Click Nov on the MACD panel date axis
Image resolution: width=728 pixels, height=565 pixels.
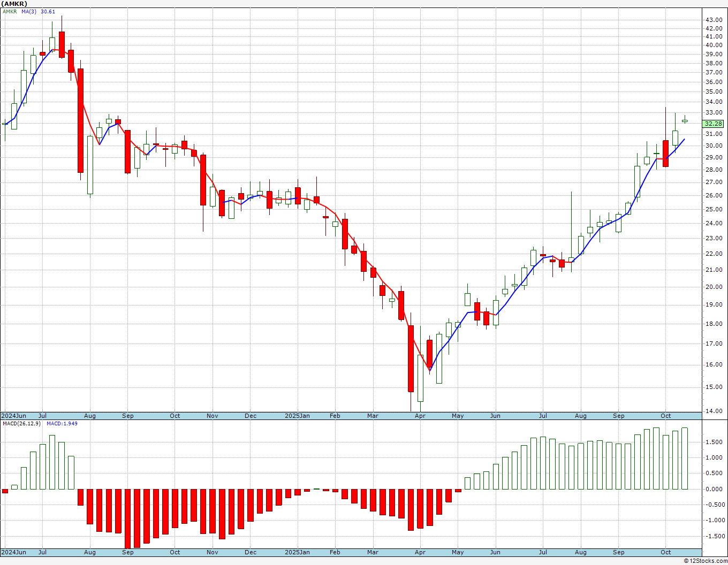(213, 552)
